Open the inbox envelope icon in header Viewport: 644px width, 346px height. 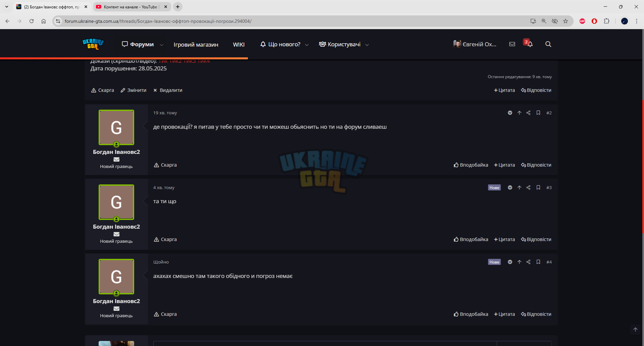512,44
